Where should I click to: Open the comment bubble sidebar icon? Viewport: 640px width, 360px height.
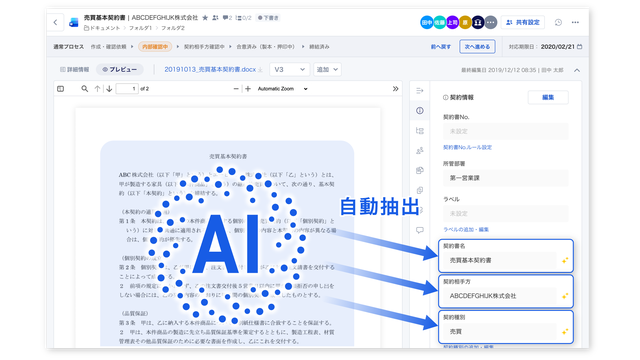pyautogui.click(x=420, y=230)
